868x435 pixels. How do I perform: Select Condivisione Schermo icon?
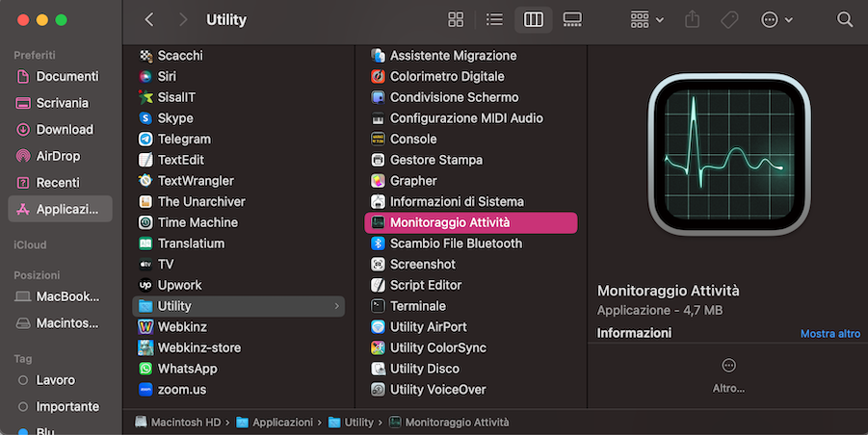click(x=378, y=97)
